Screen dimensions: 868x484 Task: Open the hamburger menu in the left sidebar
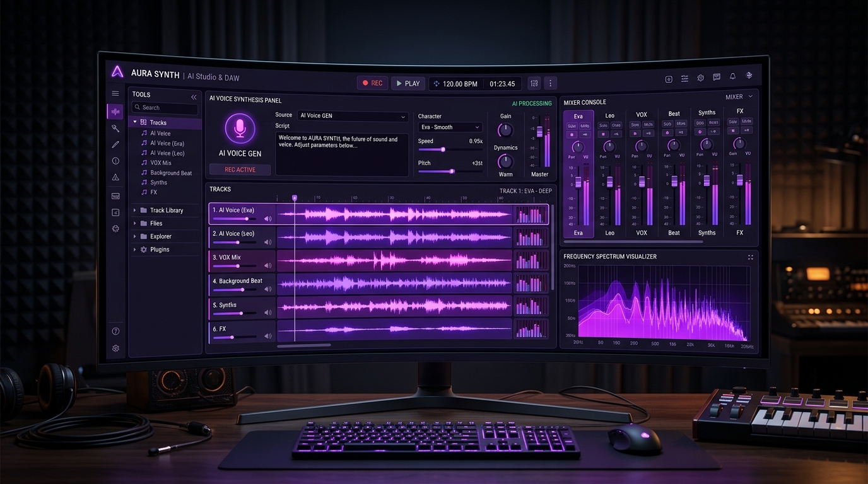tap(115, 93)
